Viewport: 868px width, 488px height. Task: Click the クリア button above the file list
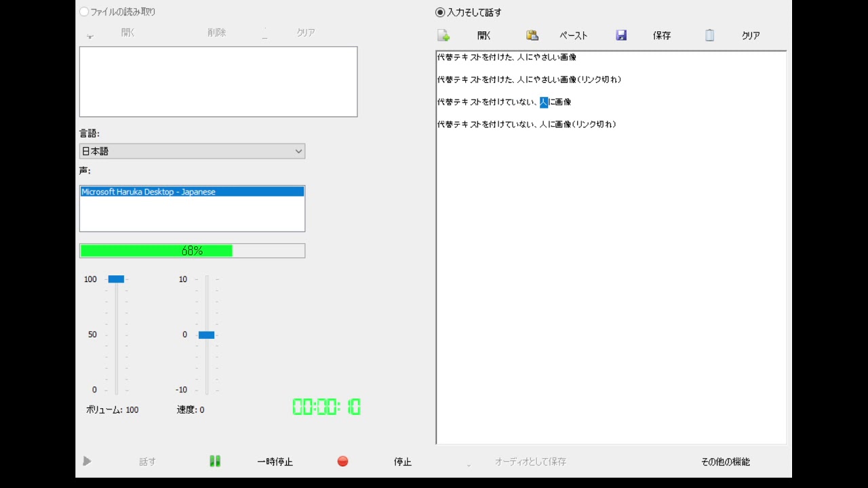[x=306, y=33]
